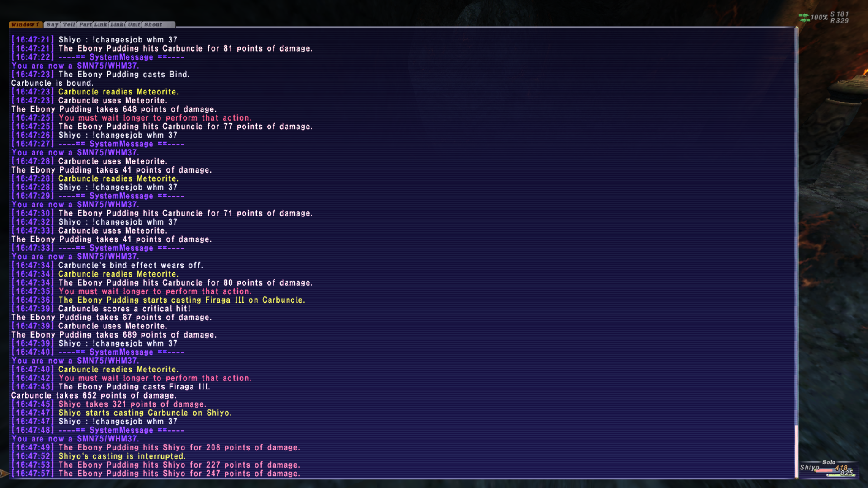Click the R329 coordinate readout
Screen dimensions: 868x488
(x=840, y=21)
